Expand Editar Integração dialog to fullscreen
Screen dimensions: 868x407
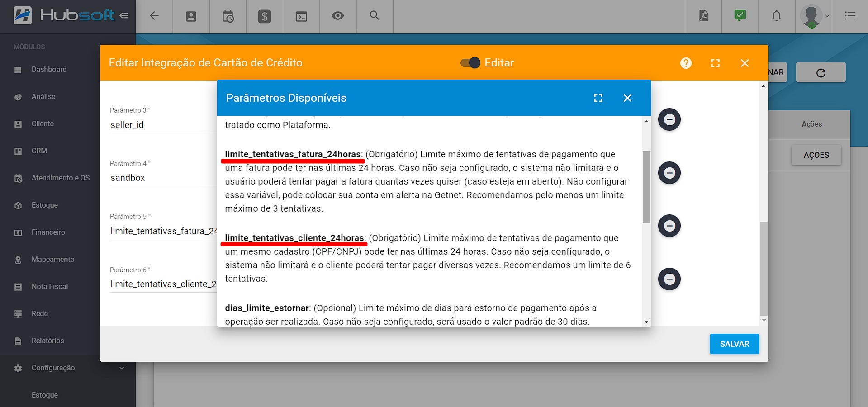click(716, 63)
